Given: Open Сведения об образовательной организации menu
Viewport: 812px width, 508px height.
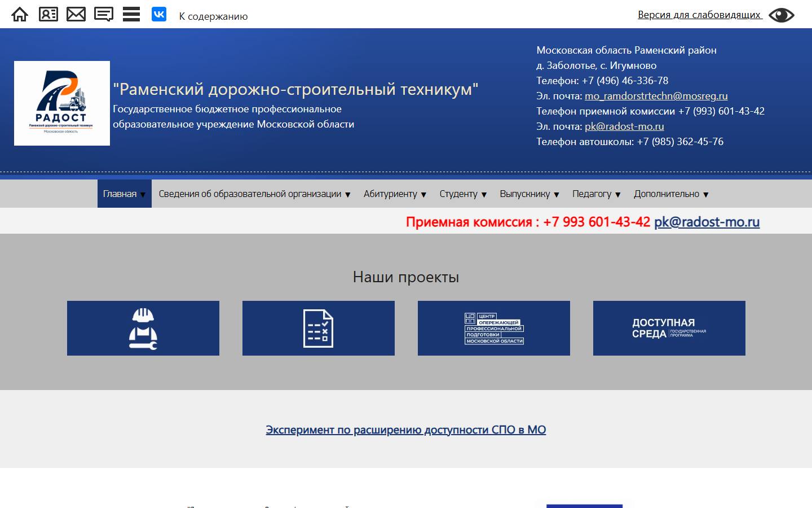Looking at the screenshot, I should (x=250, y=194).
